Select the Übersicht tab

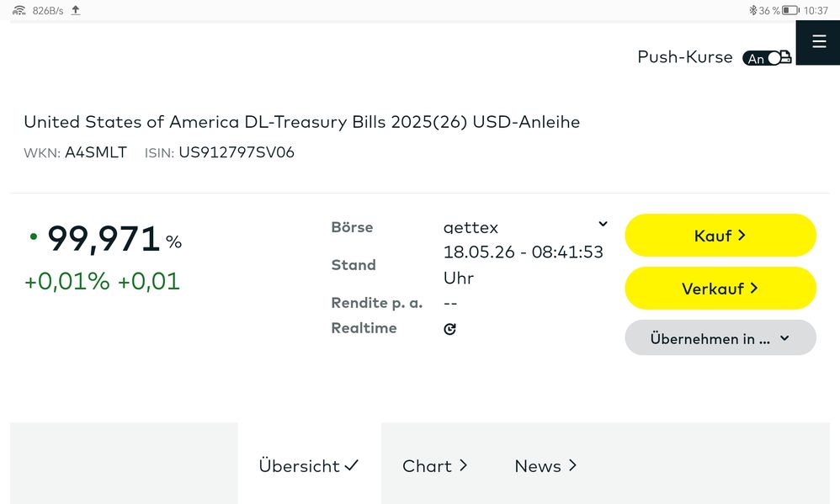pyautogui.click(x=309, y=466)
